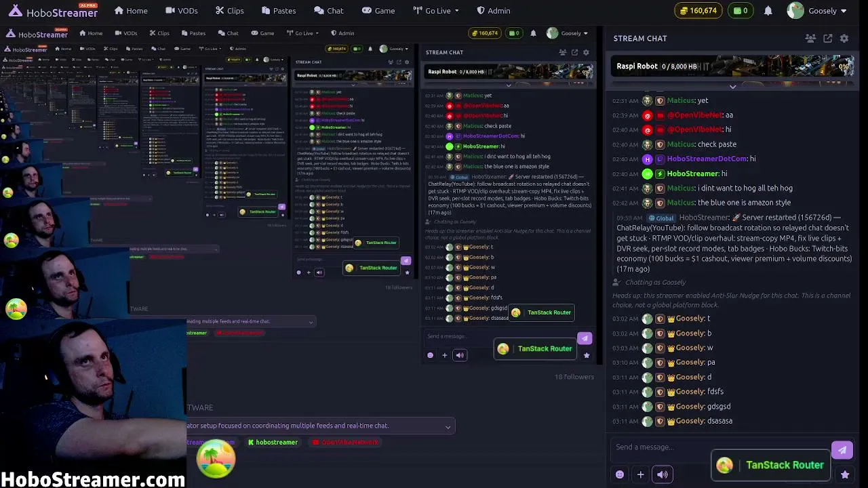Click the pop-out icon in the first nested Stream Chat header
Viewport: 868px width, 488px height.
pyautogui.click(x=574, y=52)
